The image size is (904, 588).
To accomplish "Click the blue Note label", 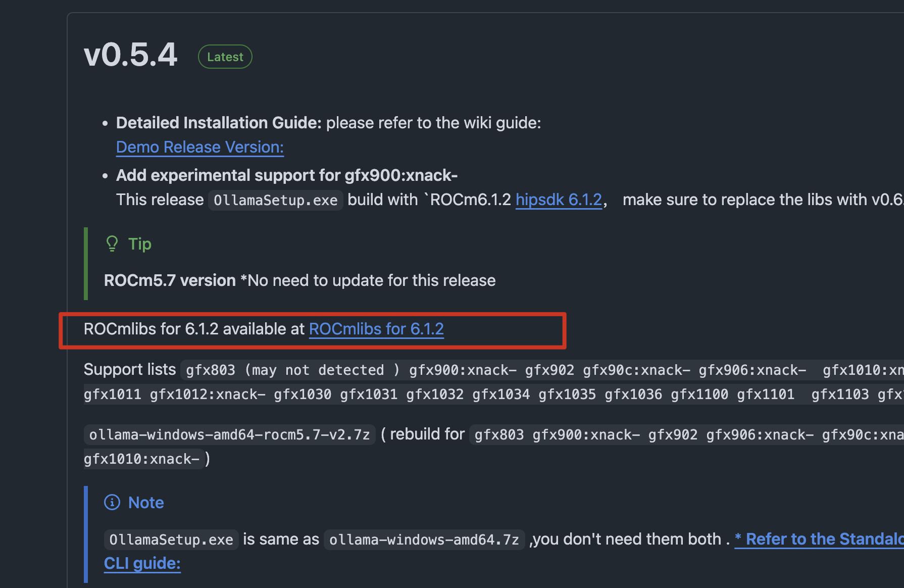I will pyautogui.click(x=146, y=503).
